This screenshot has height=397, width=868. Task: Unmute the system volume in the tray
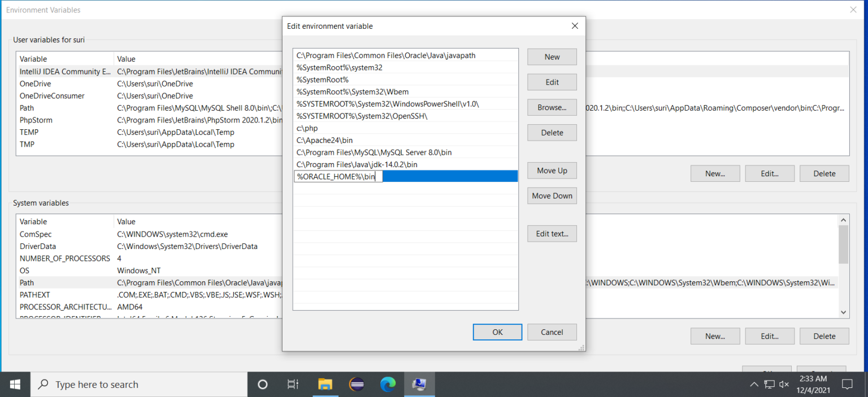pos(784,385)
